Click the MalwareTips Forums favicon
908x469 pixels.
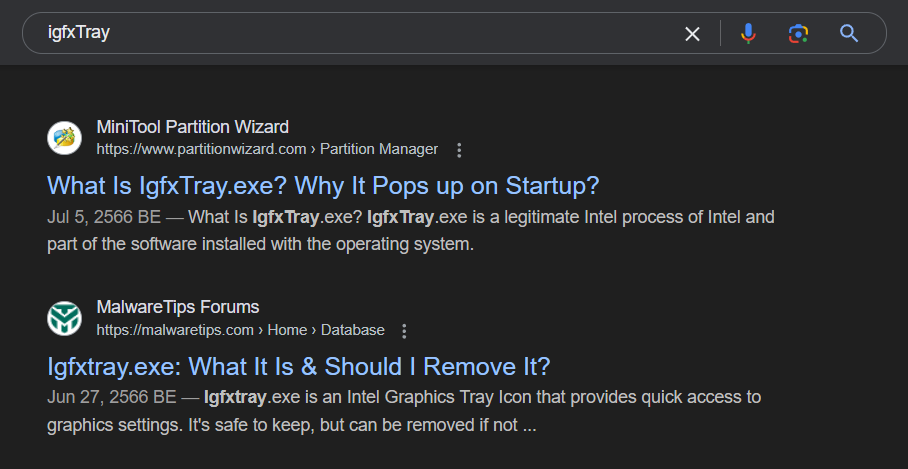coord(64,318)
